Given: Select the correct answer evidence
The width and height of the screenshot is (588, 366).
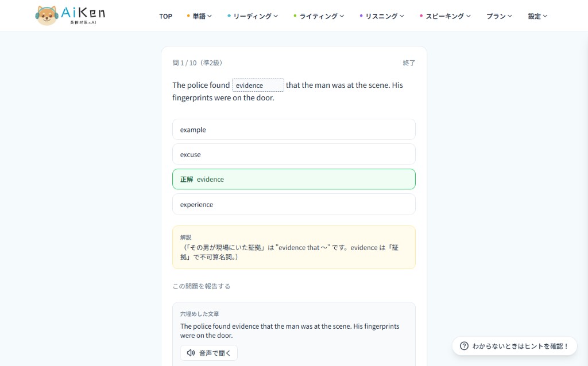Looking at the screenshot, I should tap(293, 179).
